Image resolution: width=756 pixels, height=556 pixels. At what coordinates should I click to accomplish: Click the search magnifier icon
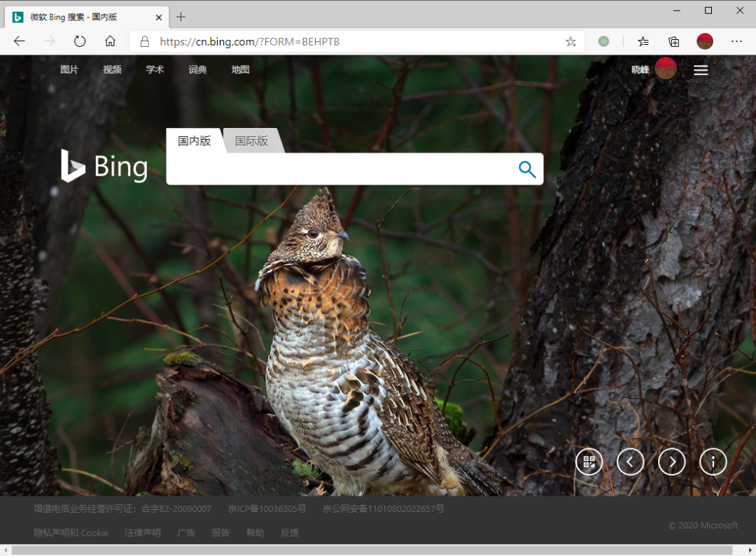527,169
